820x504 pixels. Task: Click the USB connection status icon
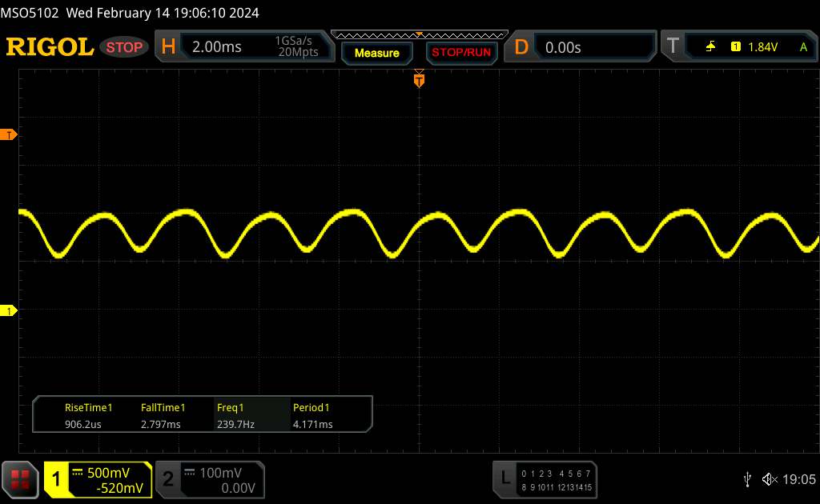(x=747, y=479)
